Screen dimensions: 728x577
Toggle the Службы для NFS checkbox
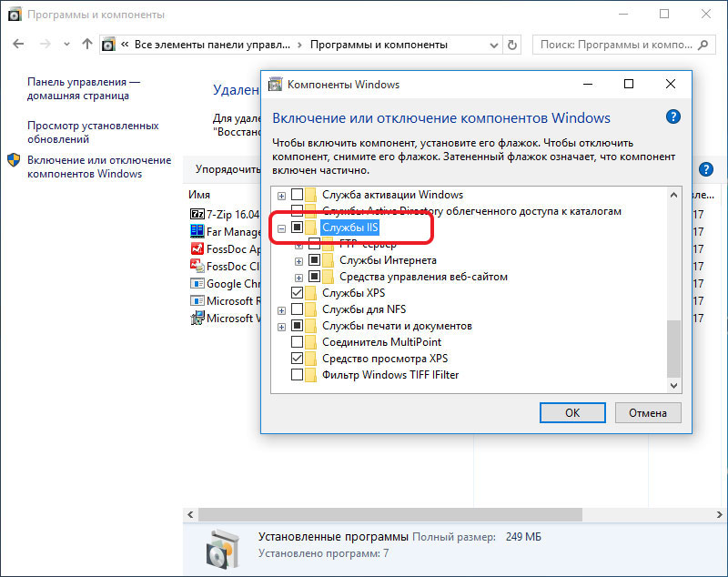[x=298, y=309]
